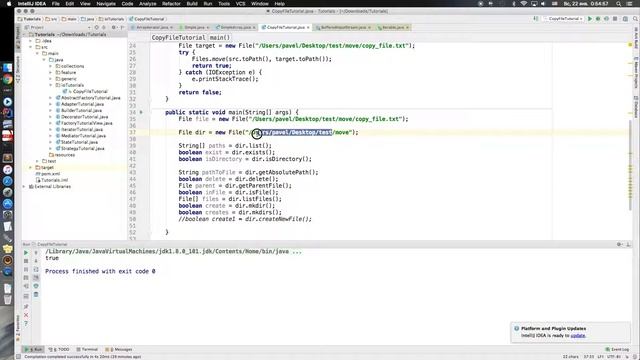Open Database side tool window
The image size is (640, 360).
coord(636,107)
